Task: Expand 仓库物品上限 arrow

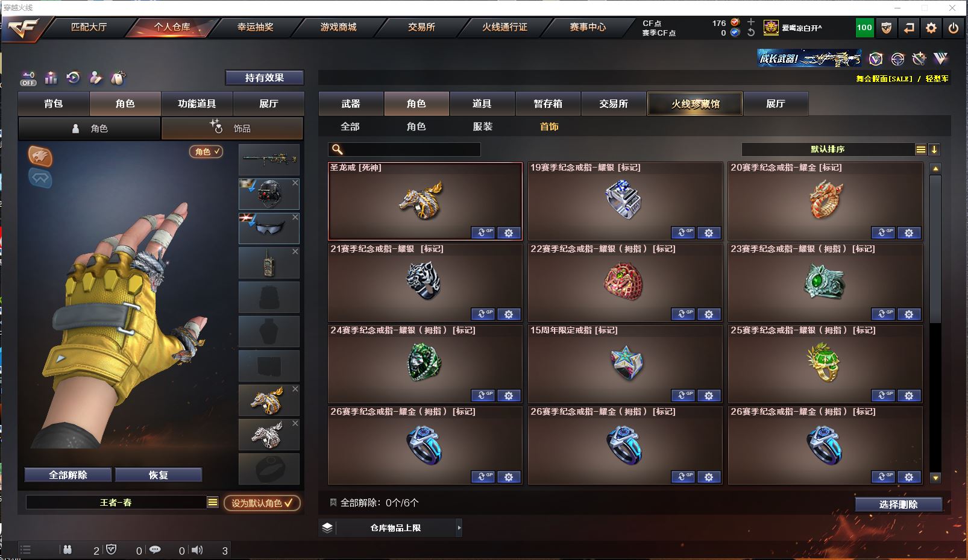Action: (459, 527)
